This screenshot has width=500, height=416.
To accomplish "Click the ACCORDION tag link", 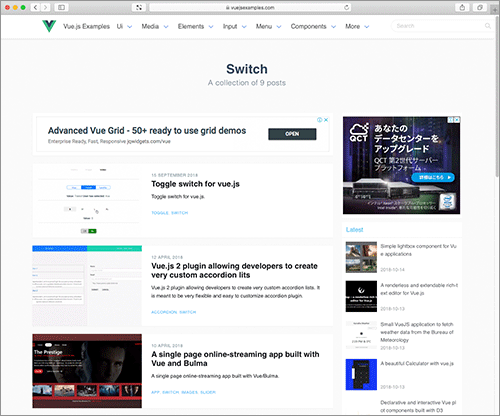I will (x=164, y=312).
